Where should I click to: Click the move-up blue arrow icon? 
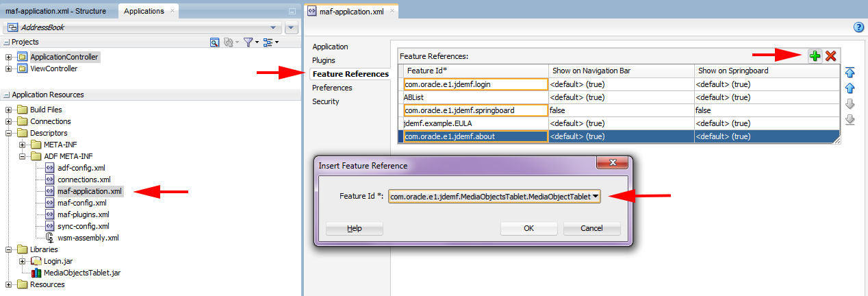[850, 88]
